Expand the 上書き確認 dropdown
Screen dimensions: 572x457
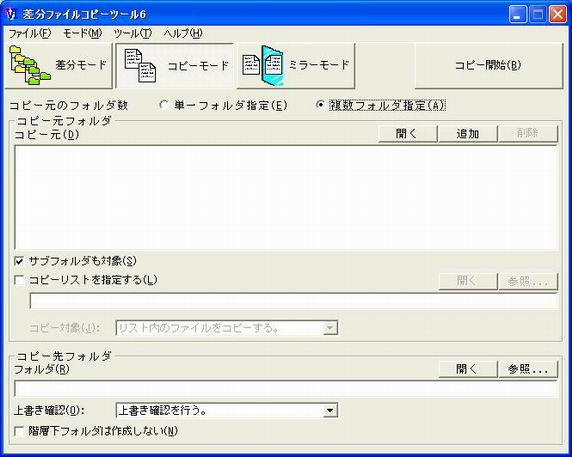[330, 410]
